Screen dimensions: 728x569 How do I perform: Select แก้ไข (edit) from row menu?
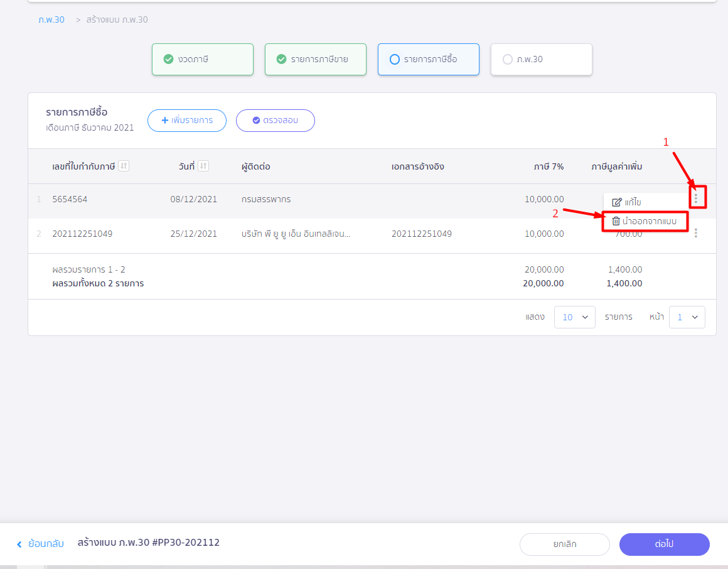626,202
